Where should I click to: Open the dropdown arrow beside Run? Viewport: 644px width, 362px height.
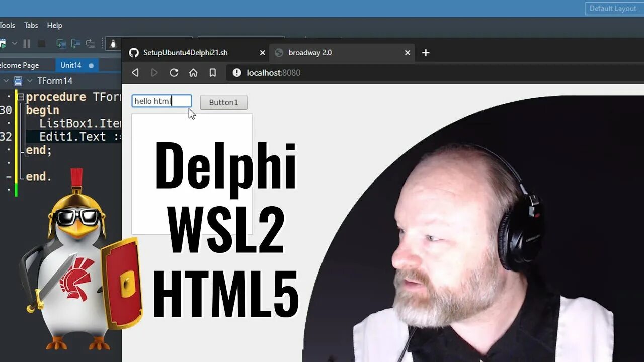pyautogui.click(x=15, y=44)
